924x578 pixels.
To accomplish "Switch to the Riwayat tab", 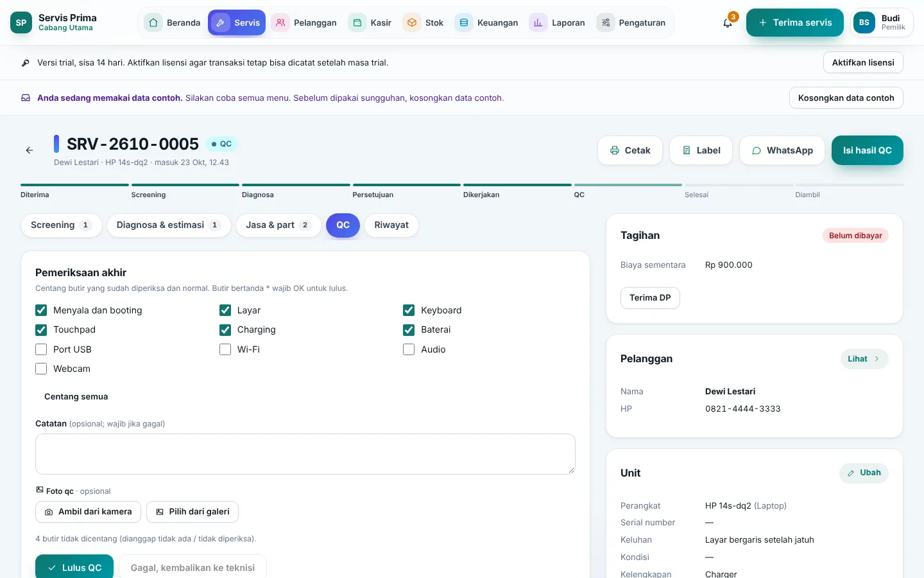I will [391, 225].
